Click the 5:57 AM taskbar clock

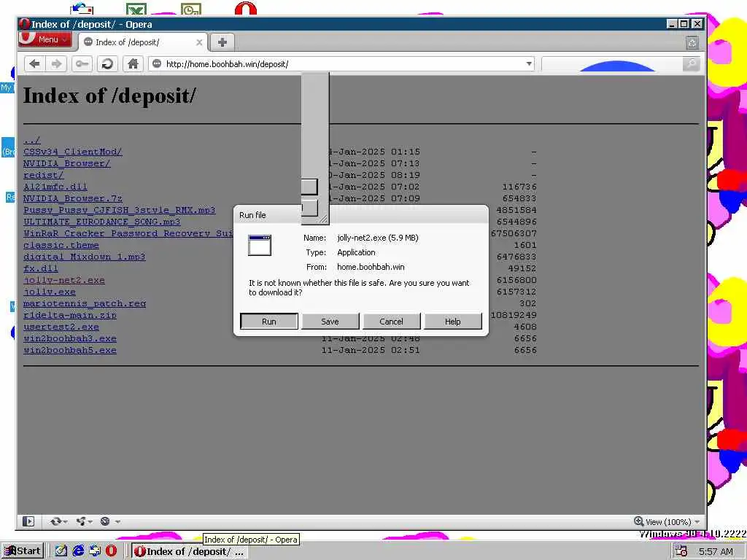click(x=716, y=551)
